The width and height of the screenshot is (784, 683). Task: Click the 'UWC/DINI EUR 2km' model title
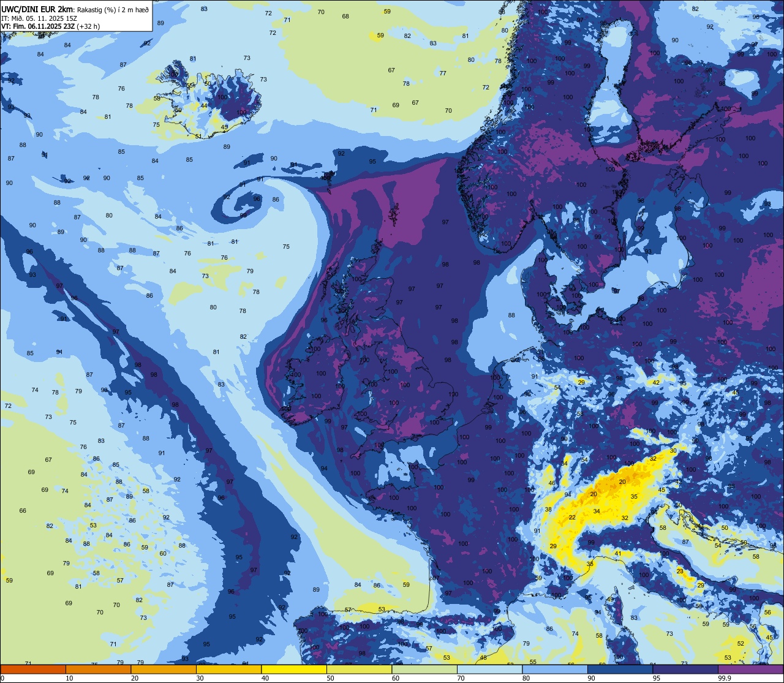(36, 9)
